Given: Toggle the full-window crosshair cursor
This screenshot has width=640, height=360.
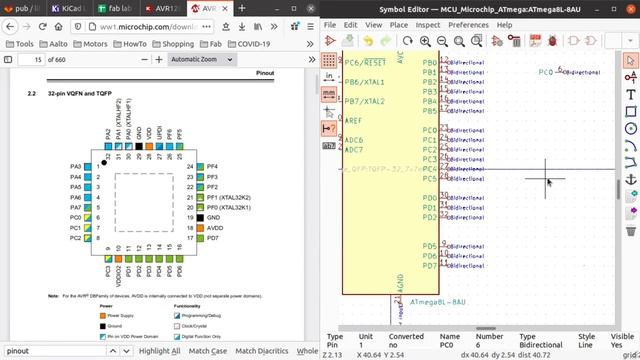Looking at the screenshot, I should [x=329, y=111].
